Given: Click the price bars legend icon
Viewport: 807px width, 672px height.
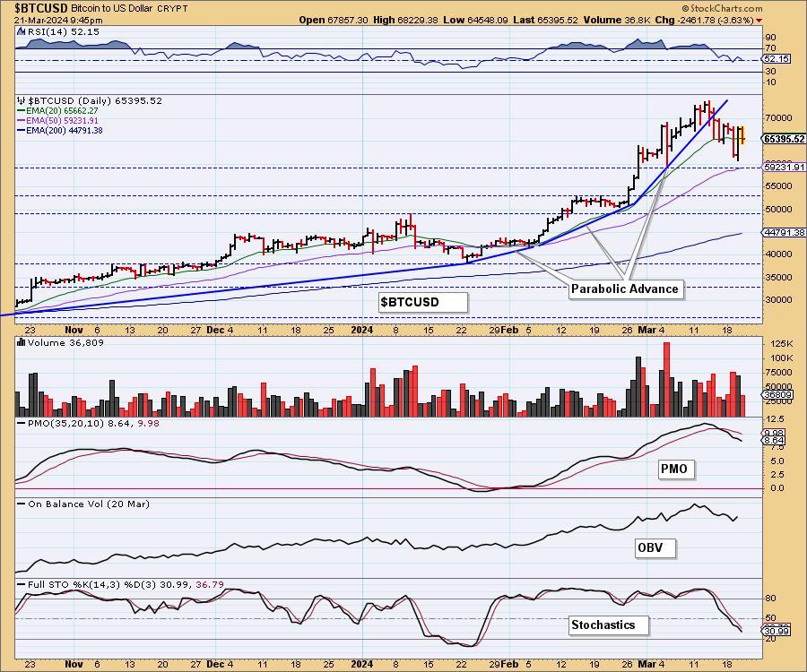Looking at the screenshot, I should [22, 100].
